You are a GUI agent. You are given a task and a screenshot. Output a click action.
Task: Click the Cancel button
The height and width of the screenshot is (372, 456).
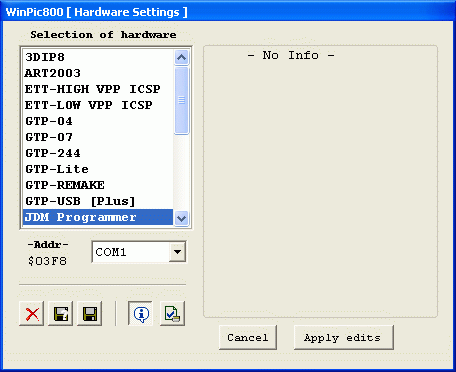click(x=248, y=337)
